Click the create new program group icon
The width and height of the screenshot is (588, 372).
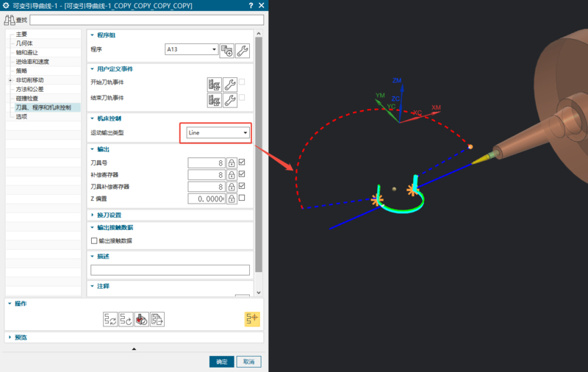226,50
